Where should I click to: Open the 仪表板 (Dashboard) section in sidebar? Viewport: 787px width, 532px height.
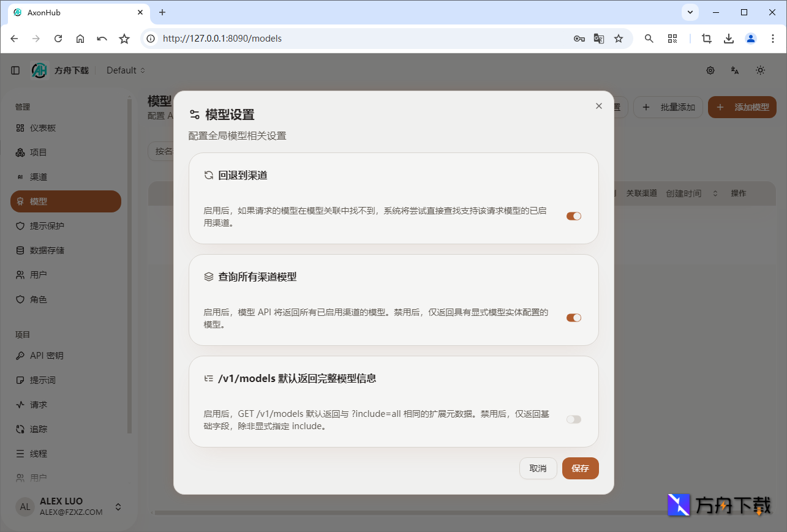coord(38,128)
